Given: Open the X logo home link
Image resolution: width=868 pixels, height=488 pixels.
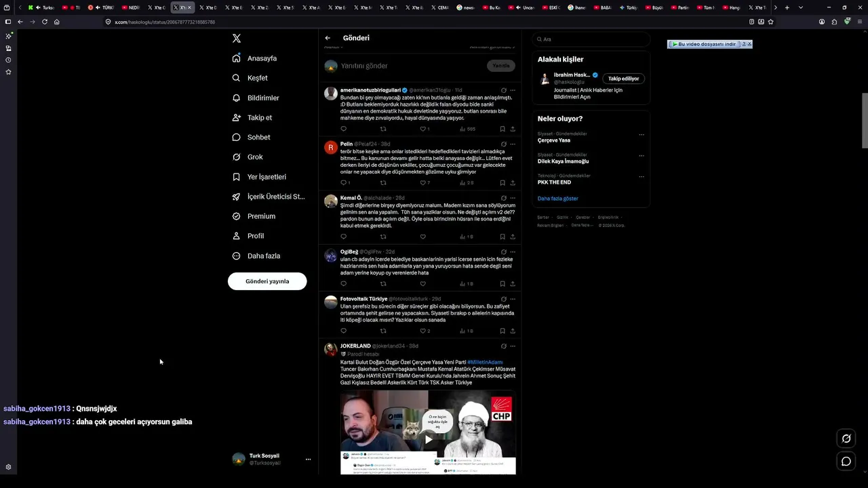Looking at the screenshot, I should point(236,39).
